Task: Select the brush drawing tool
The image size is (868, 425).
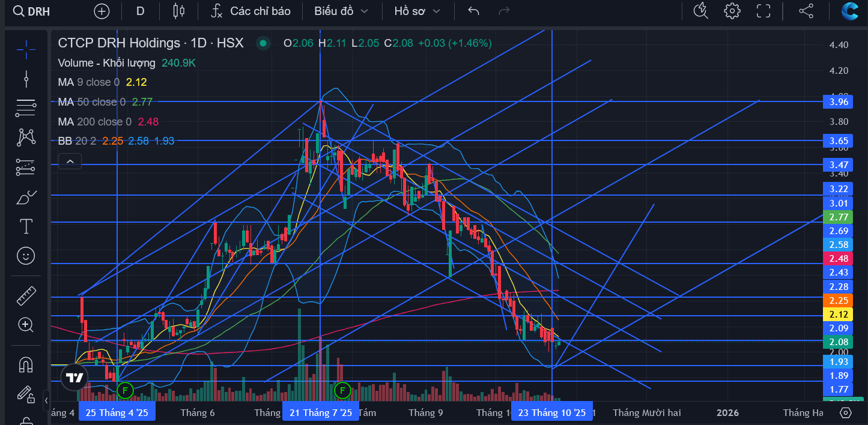Action: pos(26,197)
